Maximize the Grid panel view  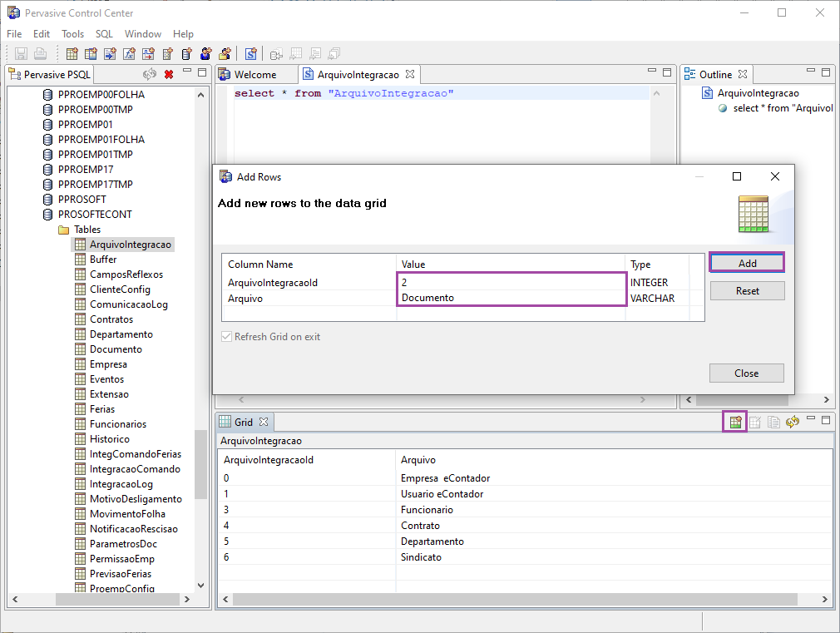point(826,421)
